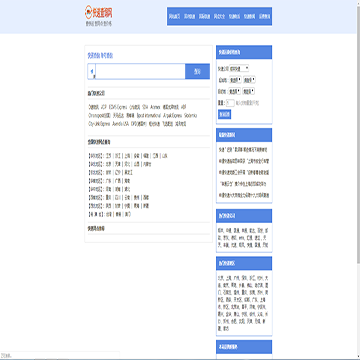Screen dimensions: 360x360
Task: Open the rightmost item in the blue navigation bar
Action: click(264, 16)
